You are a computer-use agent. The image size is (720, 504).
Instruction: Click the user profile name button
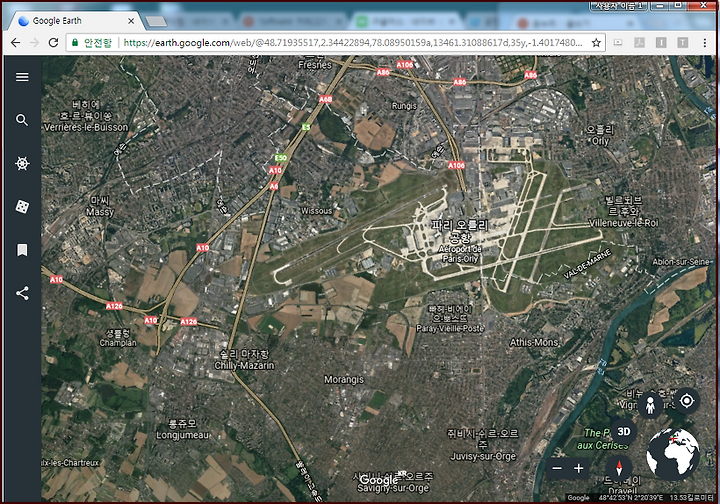[x=619, y=6]
